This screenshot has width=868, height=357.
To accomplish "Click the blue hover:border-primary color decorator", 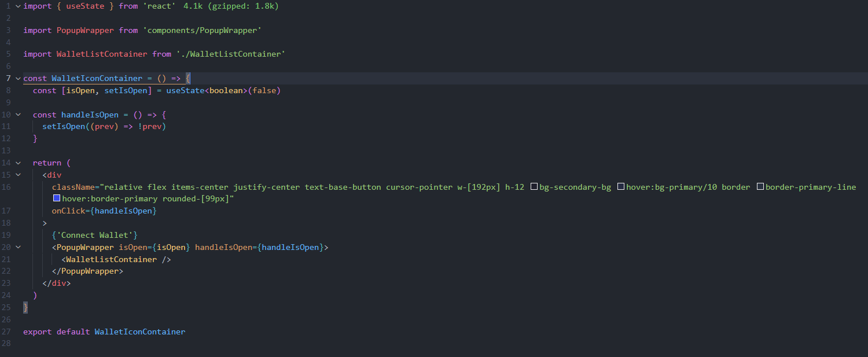I will point(57,198).
